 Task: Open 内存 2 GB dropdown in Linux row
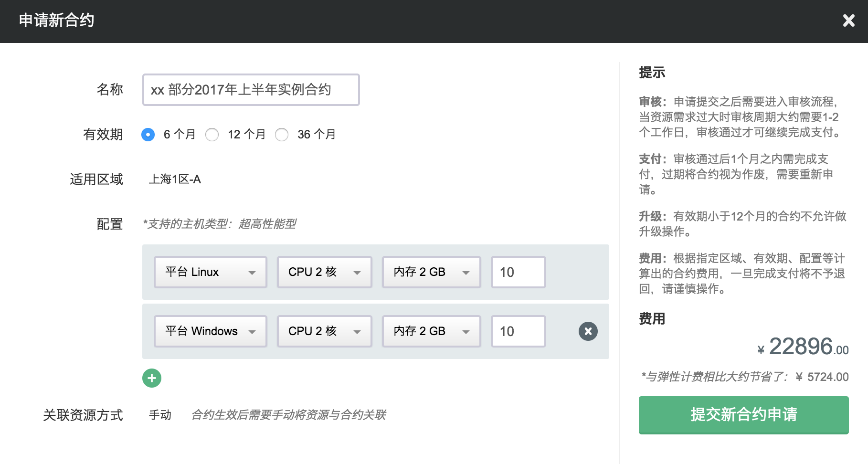pos(431,272)
